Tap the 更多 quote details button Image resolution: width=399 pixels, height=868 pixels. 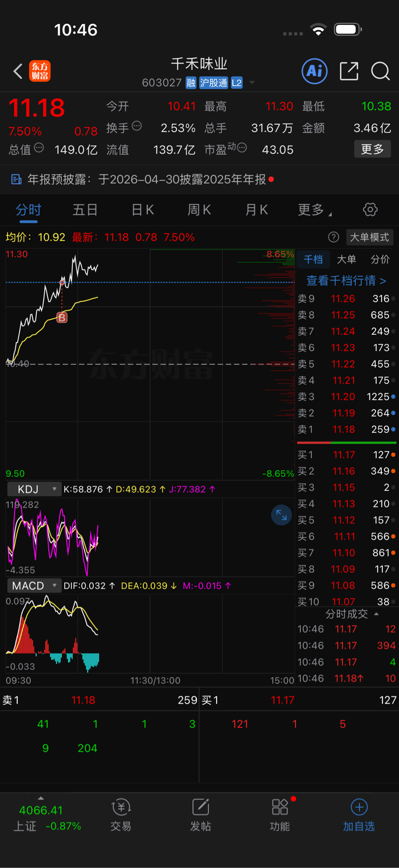click(x=373, y=149)
